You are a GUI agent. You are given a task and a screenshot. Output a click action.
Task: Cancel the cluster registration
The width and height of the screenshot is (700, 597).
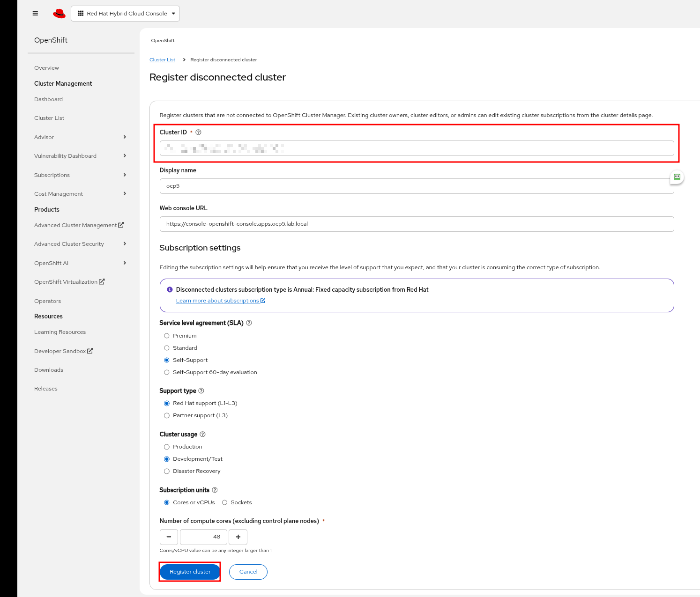(x=248, y=572)
